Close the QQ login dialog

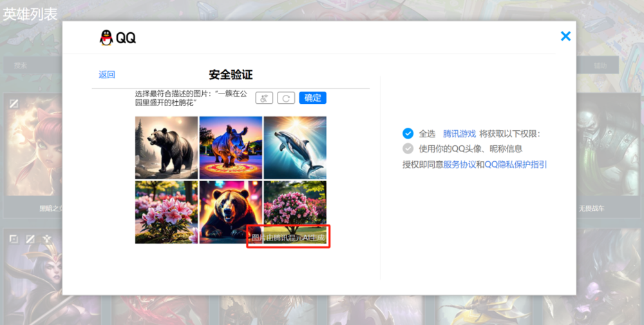tap(565, 36)
